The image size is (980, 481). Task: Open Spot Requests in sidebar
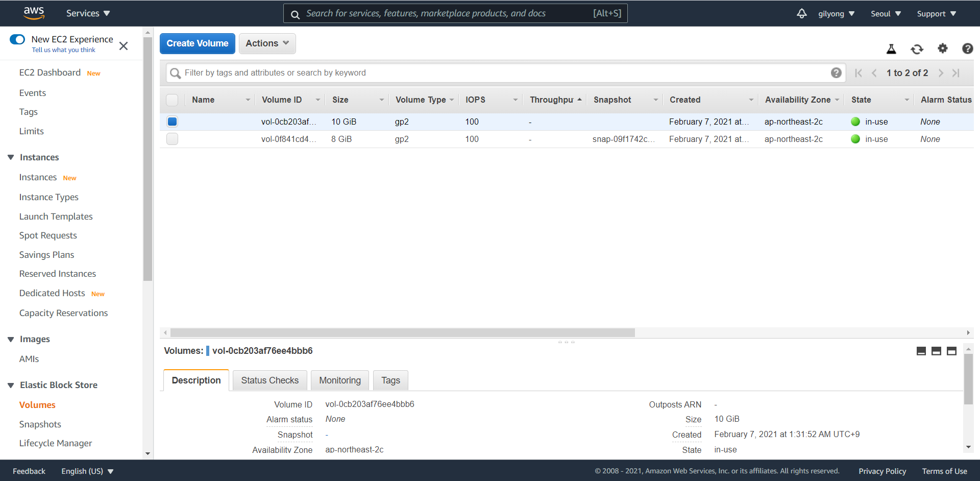pos(48,235)
